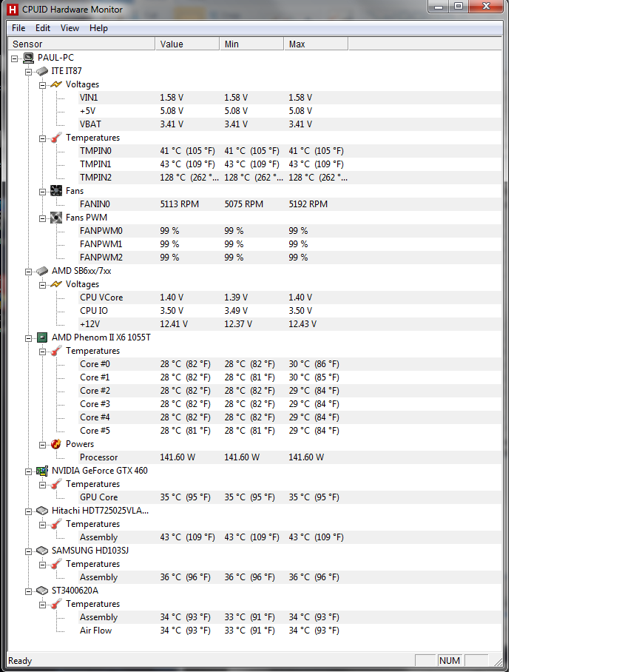Image resolution: width=639 pixels, height=672 pixels.
Task: Click the window resize grip corner
Action: point(498,662)
